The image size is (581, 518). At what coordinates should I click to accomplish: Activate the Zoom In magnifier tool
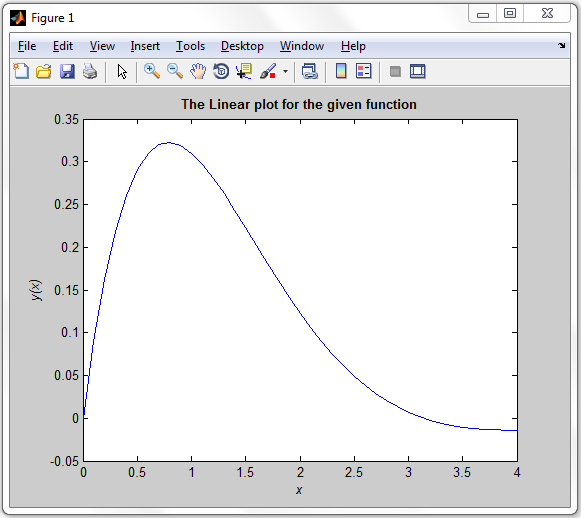click(x=152, y=71)
